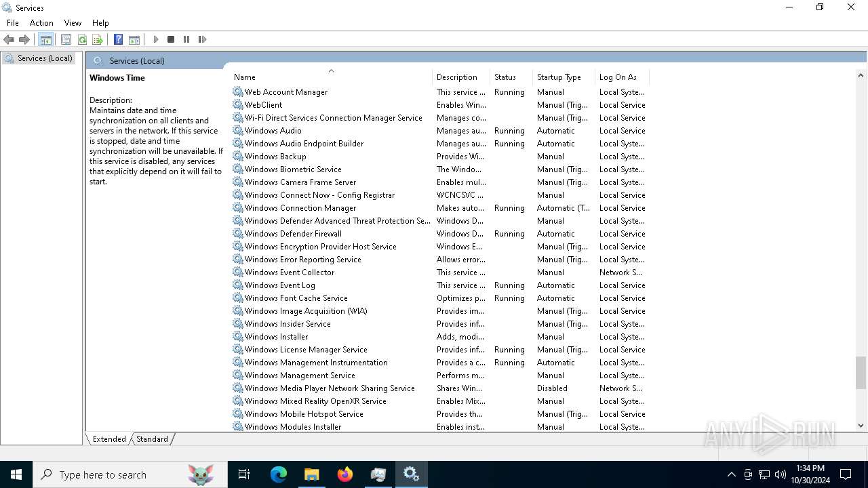Open File Explorer from the taskbar

click(x=311, y=474)
